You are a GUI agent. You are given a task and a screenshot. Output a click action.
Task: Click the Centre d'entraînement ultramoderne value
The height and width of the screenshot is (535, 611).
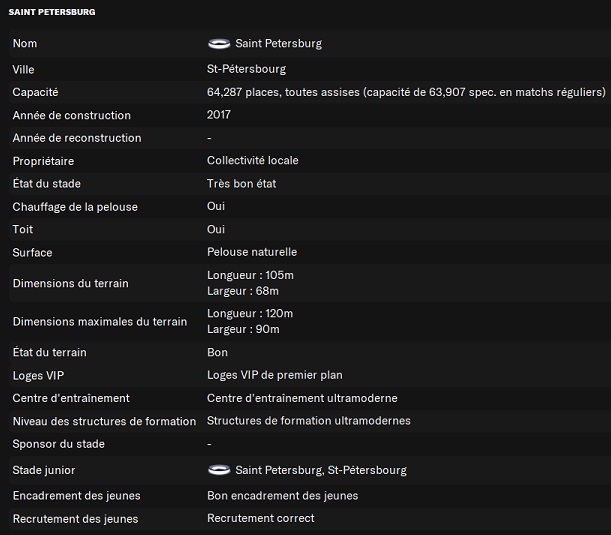pyautogui.click(x=302, y=399)
